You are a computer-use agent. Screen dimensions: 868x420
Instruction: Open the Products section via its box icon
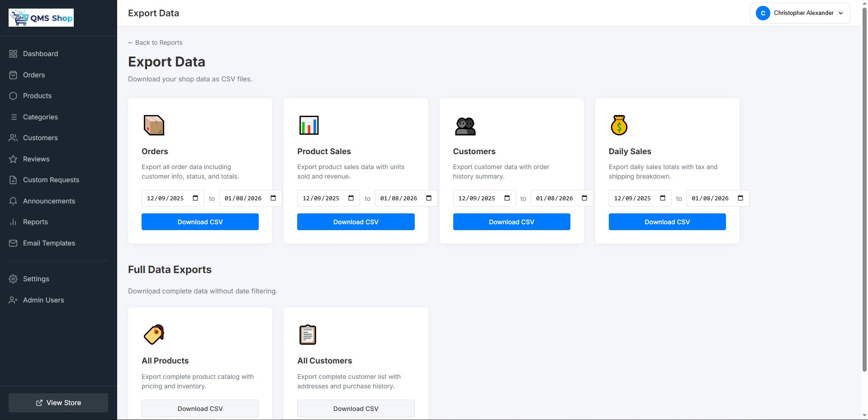click(13, 96)
